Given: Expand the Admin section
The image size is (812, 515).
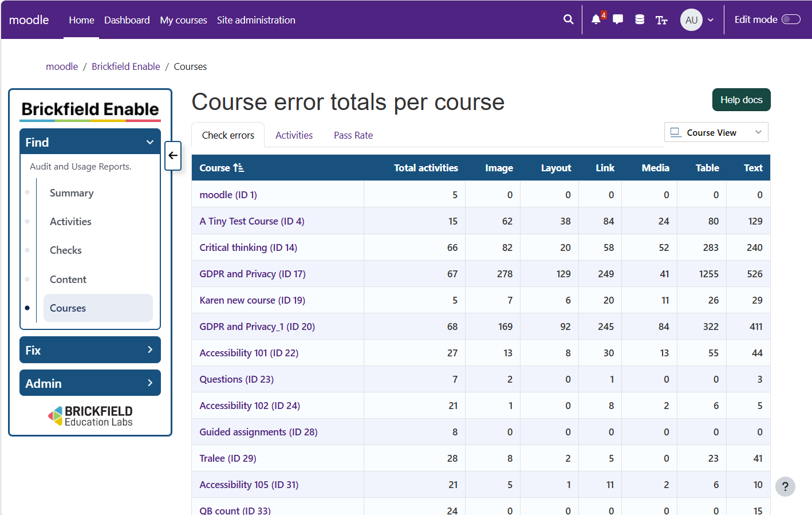Looking at the screenshot, I should click(90, 383).
